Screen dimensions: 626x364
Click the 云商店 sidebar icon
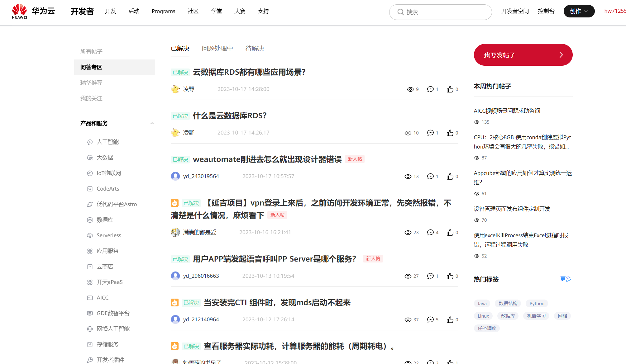click(90, 267)
